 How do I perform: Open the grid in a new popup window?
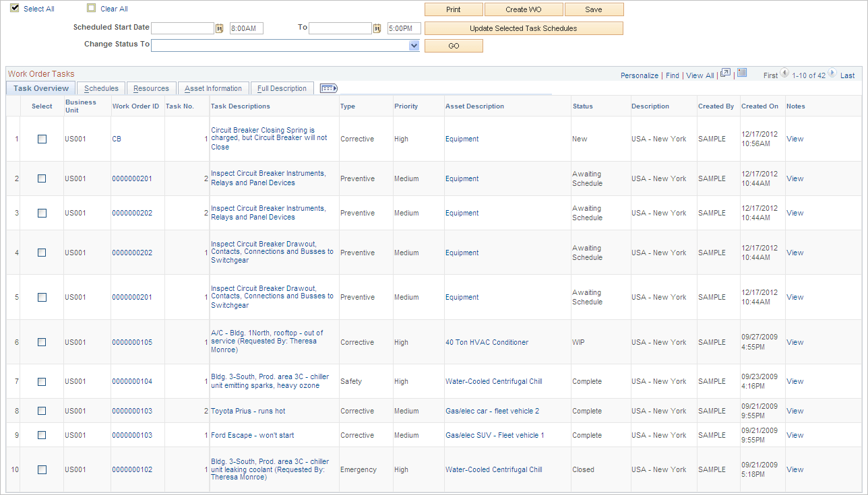[725, 72]
